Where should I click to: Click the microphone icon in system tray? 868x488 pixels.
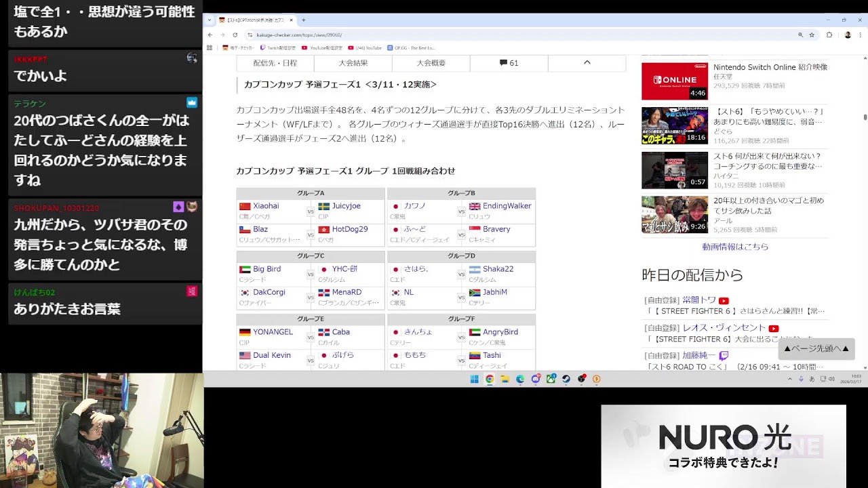802,379
